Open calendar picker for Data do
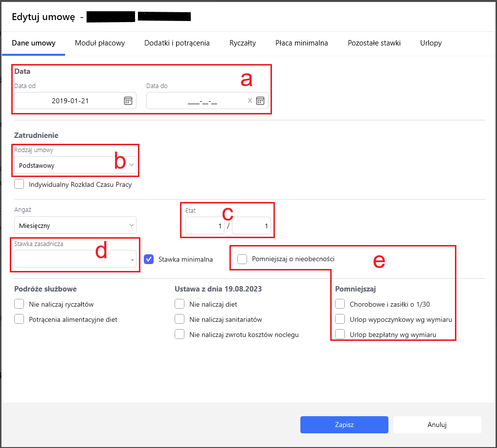The height and width of the screenshot is (448, 497). tap(260, 101)
